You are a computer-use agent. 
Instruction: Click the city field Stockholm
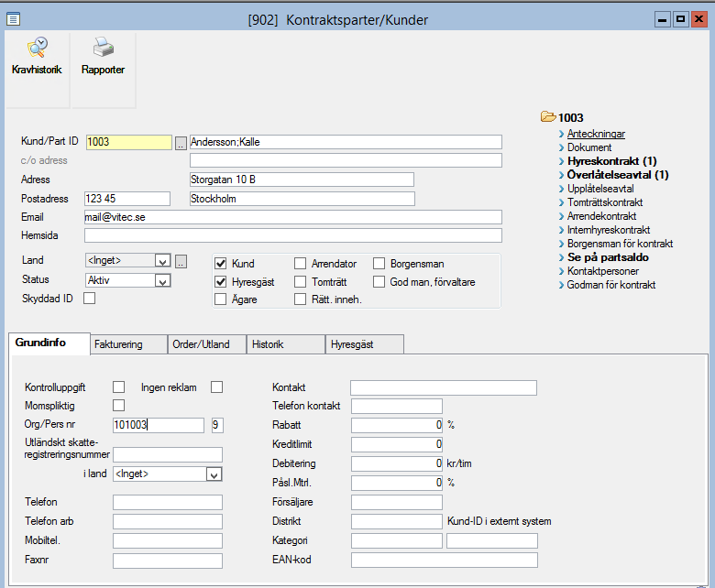[x=302, y=199]
